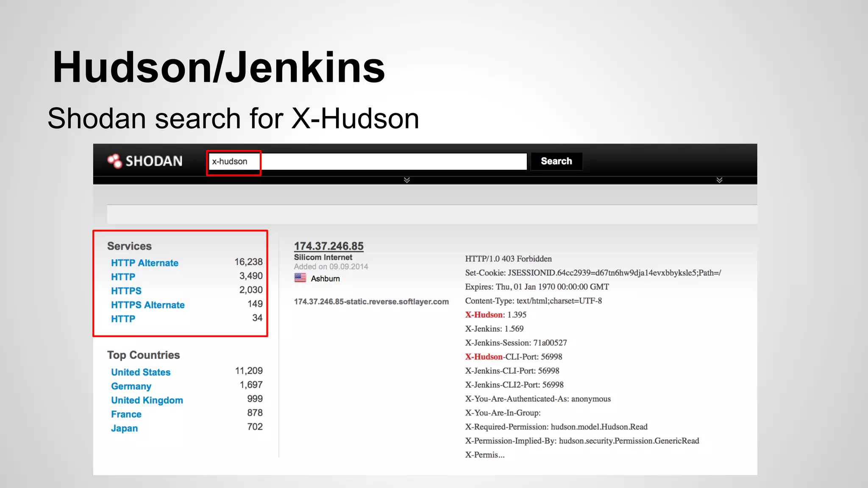868x488 pixels.
Task: Expand the right double-chevron in Shodan header
Action: pyautogui.click(x=719, y=180)
